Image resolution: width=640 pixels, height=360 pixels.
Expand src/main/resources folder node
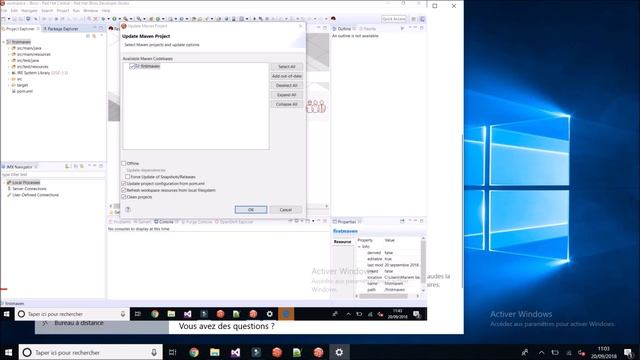9,54
